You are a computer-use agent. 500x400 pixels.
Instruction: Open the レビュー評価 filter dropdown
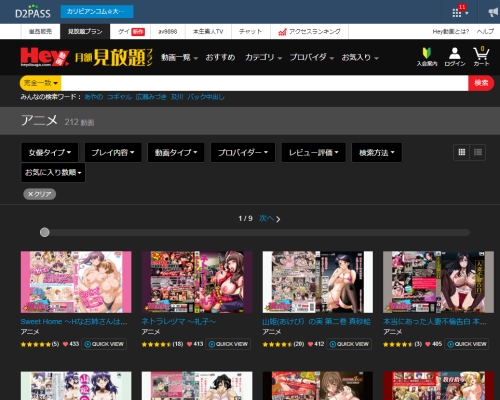(314, 152)
